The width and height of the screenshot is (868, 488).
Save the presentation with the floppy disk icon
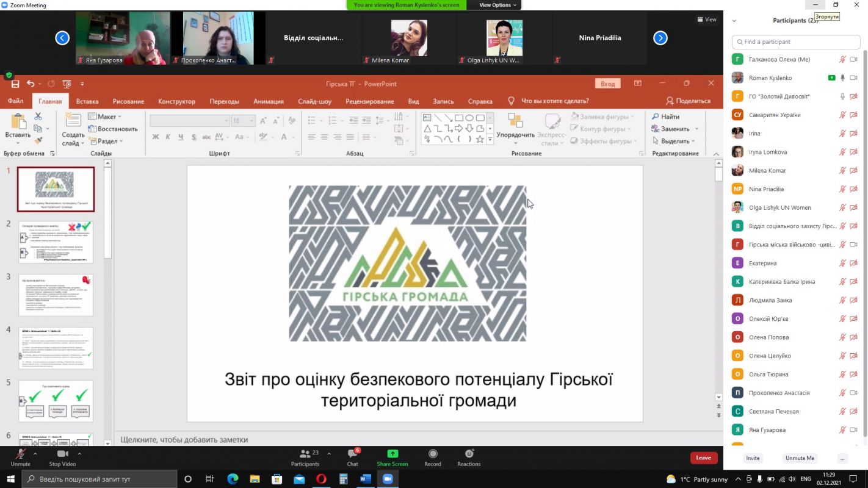[15, 84]
